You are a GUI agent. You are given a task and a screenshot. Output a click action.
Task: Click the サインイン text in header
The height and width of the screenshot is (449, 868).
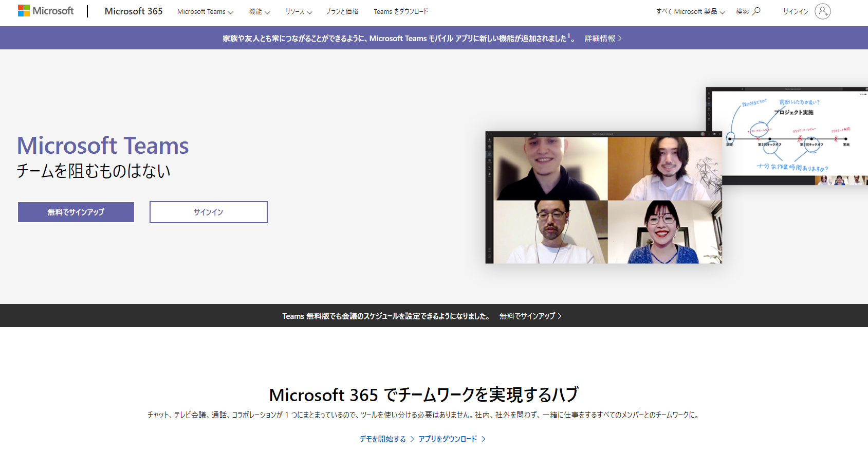click(x=795, y=11)
